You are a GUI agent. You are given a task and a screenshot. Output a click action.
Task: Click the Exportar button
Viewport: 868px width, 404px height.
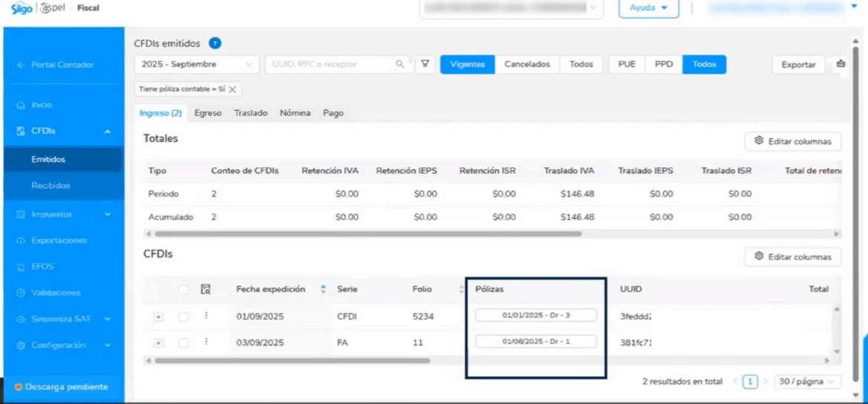tap(798, 65)
